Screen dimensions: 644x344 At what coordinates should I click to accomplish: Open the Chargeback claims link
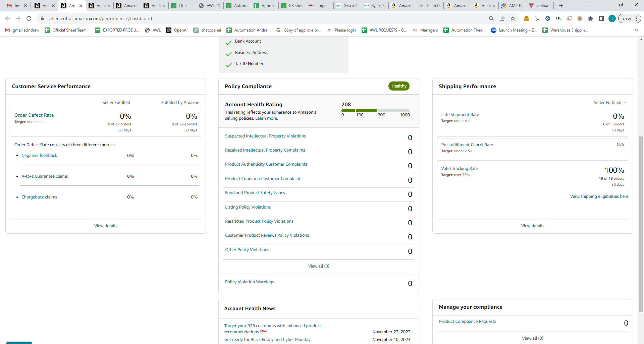pos(39,197)
